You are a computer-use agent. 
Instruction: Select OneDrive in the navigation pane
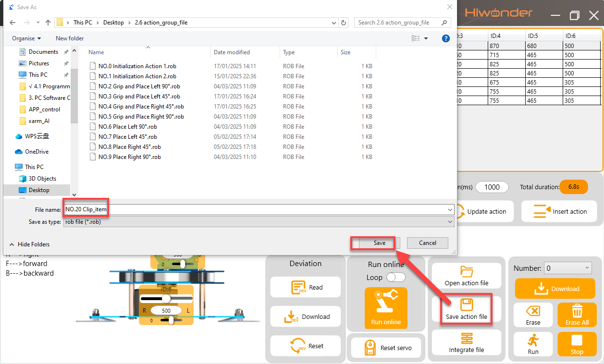[37, 152]
